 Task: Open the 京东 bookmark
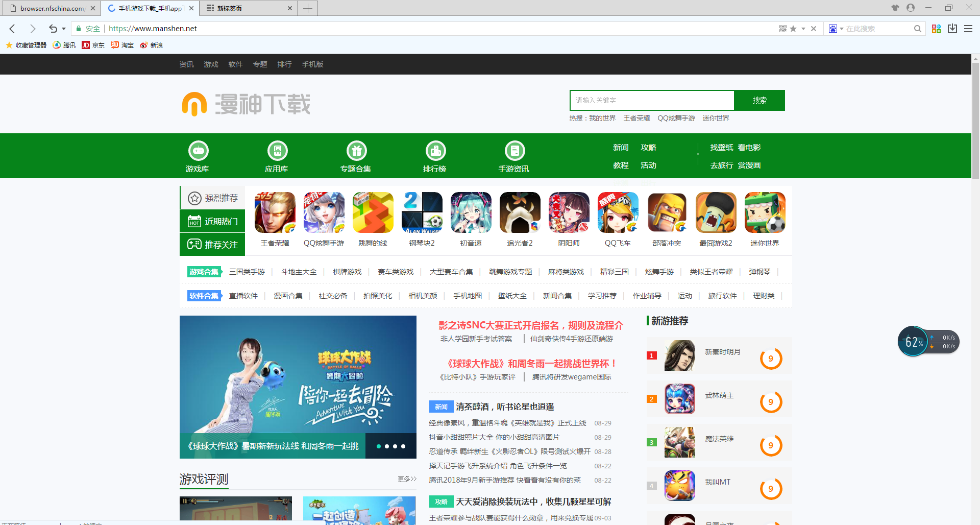pos(93,45)
